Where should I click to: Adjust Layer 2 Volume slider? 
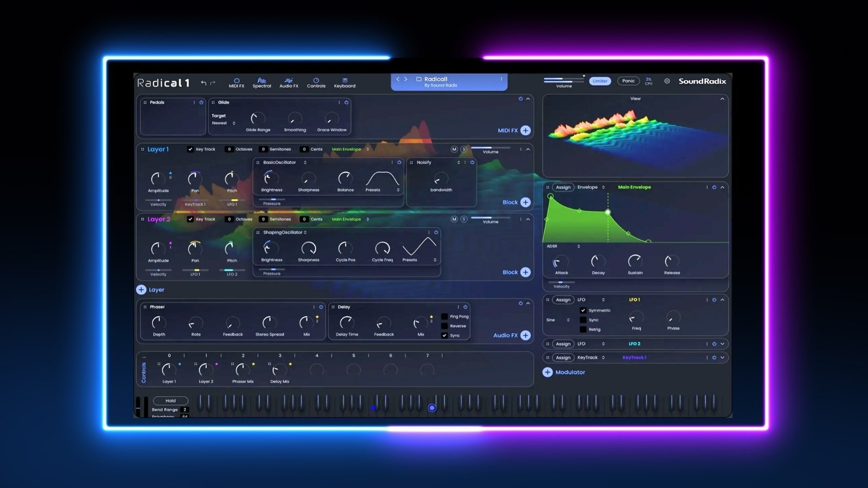tap(490, 217)
